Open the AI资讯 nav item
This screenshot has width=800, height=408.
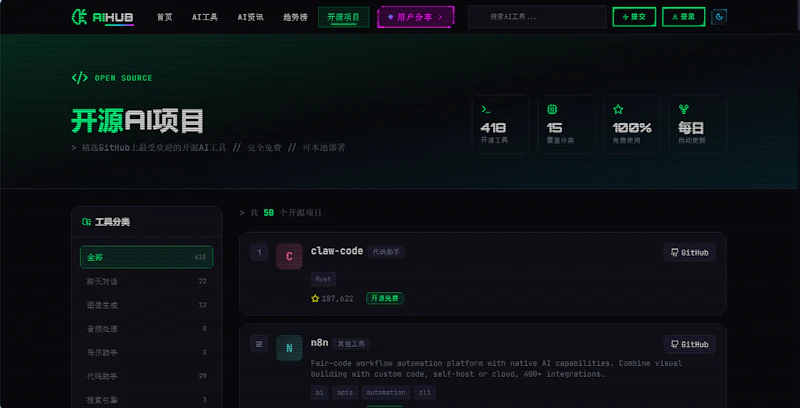pyautogui.click(x=251, y=17)
